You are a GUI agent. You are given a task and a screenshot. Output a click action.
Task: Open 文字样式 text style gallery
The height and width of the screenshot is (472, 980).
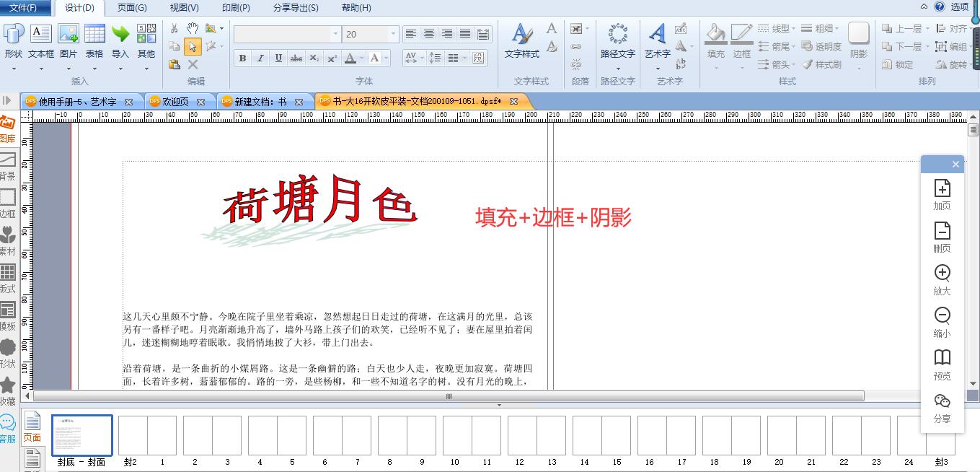click(522, 41)
